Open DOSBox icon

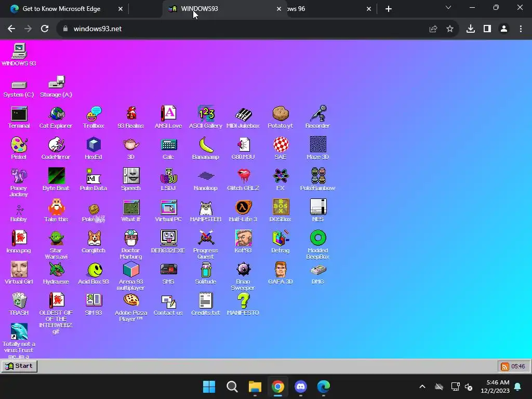(280, 211)
